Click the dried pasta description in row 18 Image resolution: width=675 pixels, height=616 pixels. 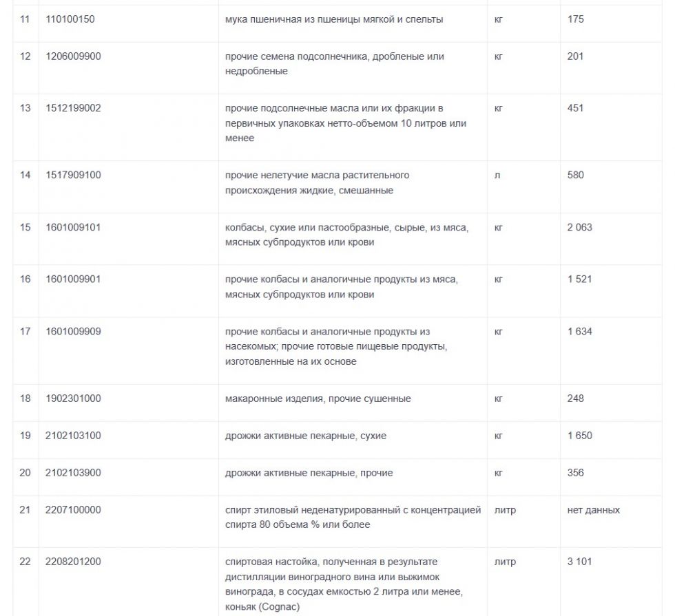(x=318, y=399)
